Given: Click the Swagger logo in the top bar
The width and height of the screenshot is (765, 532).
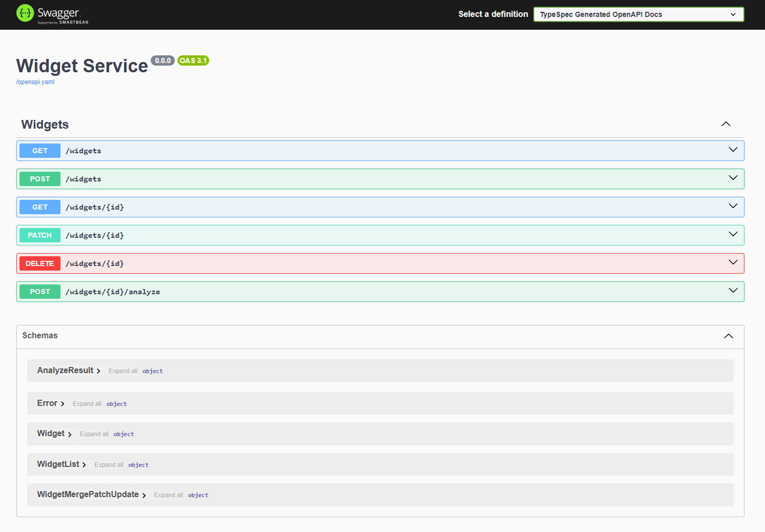Looking at the screenshot, I should pos(51,14).
